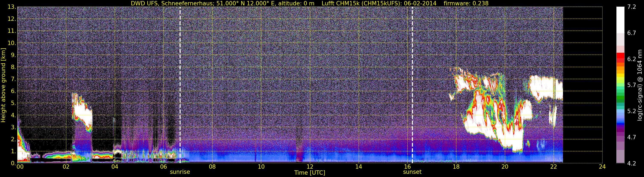This screenshot has height=177, width=644.
Task: Click the 'Time [UTC]' axis label
Action: click(310, 173)
